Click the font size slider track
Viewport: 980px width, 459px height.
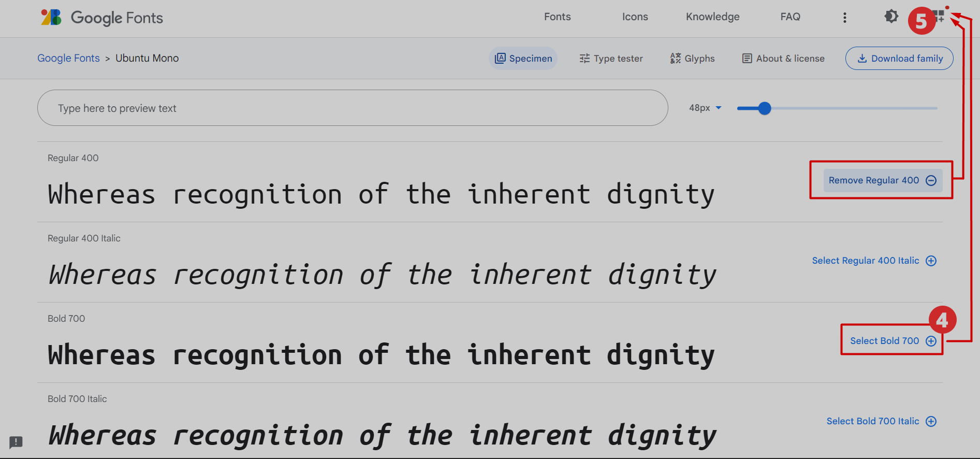(x=837, y=108)
